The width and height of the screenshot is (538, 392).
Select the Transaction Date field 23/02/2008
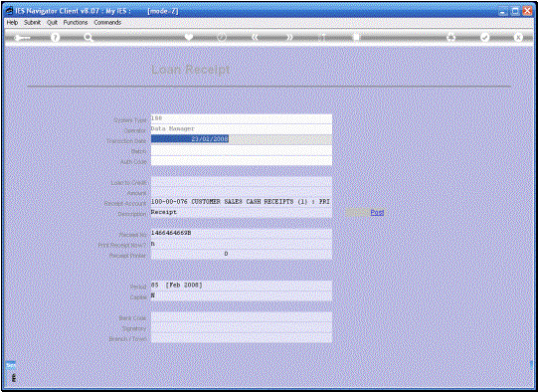242,139
